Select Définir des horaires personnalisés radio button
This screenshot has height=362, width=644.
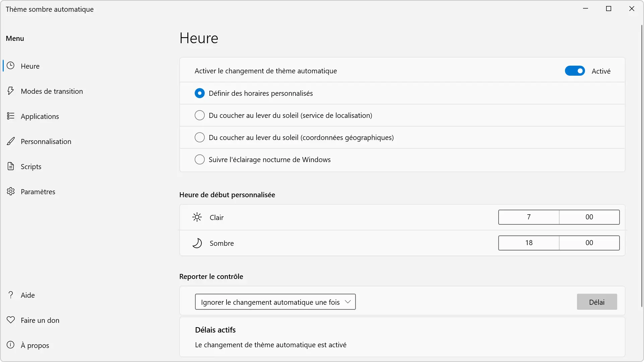pos(200,93)
